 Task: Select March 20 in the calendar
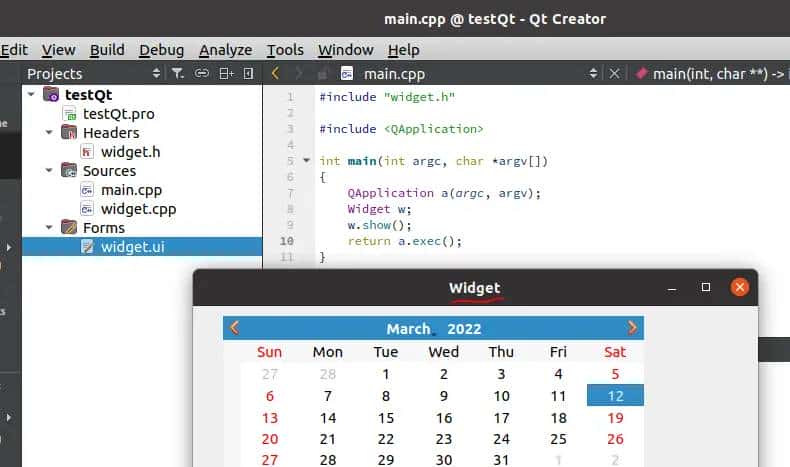pyautogui.click(x=270, y=439)
